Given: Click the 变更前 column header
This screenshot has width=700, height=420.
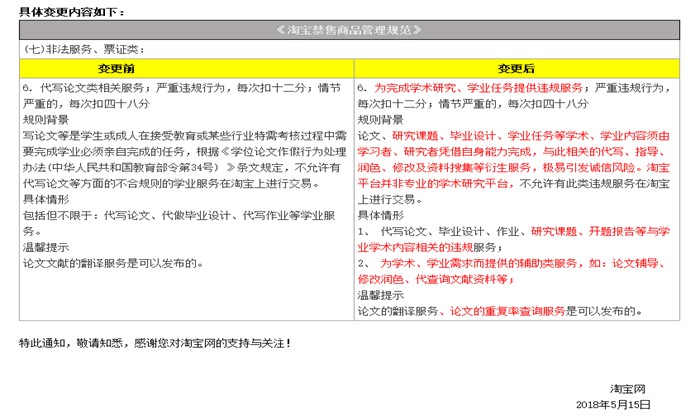Looking at the screenshot, I should click(x=116, y=68).
